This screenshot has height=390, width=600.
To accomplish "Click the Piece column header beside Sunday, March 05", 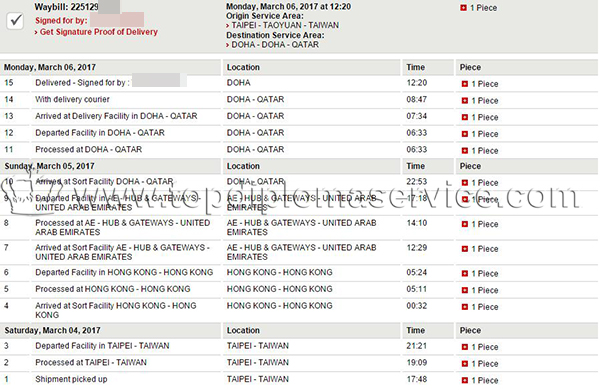I will coord(470,166).
